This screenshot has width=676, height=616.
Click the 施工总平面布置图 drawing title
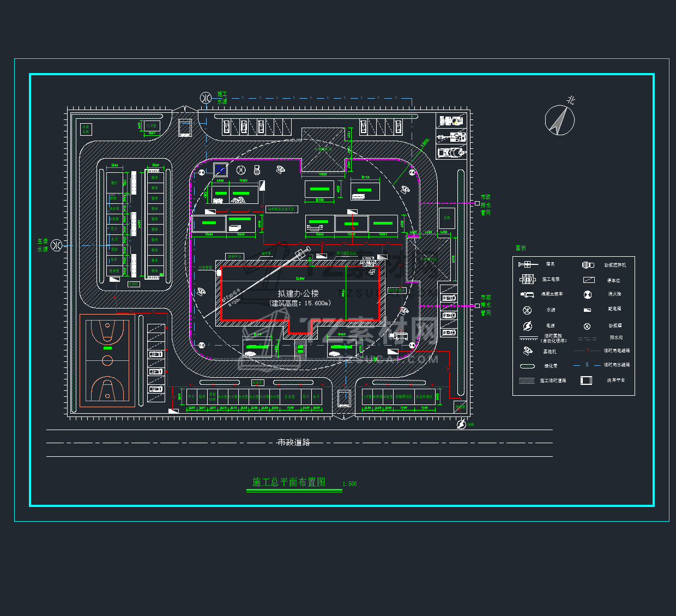[x=289, y=482]
